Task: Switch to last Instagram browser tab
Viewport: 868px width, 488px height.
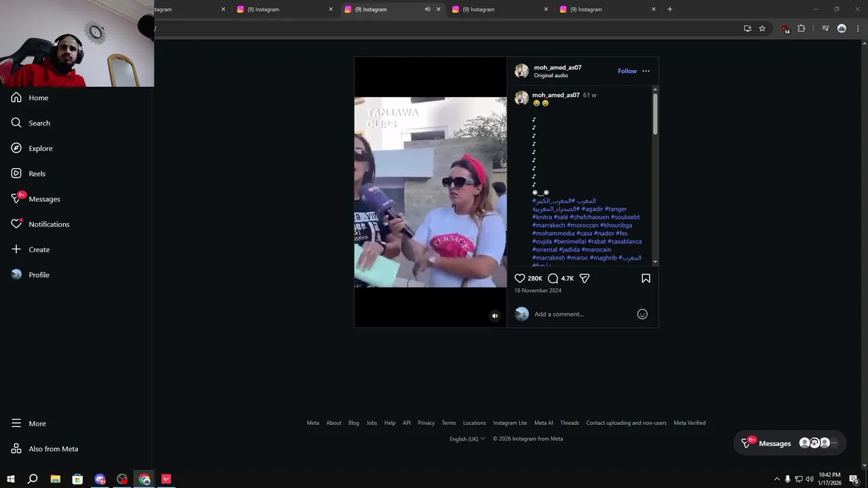Action: 608,9
